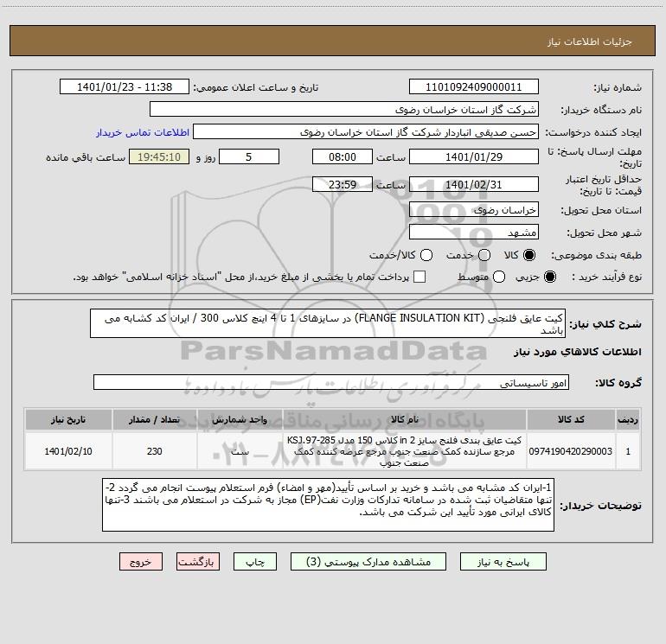Click the buyer name field شرکت گاز استان خراسان رضوی
The width and height of the screenshot is (666, 644).
click(x=344, y=110)
